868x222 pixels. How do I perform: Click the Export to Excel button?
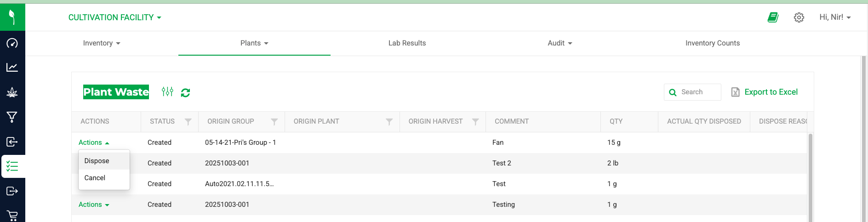[x=765, y=92]
